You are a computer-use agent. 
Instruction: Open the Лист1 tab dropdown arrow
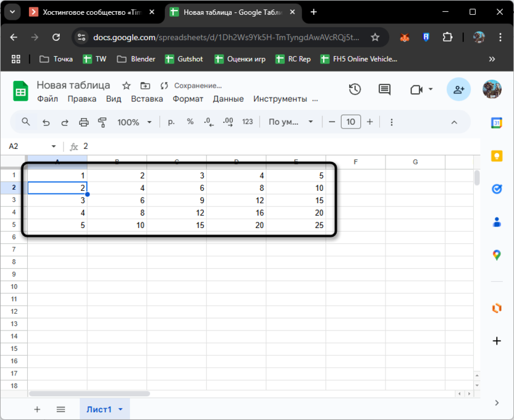pyautogui.click(x=120, y=409)
